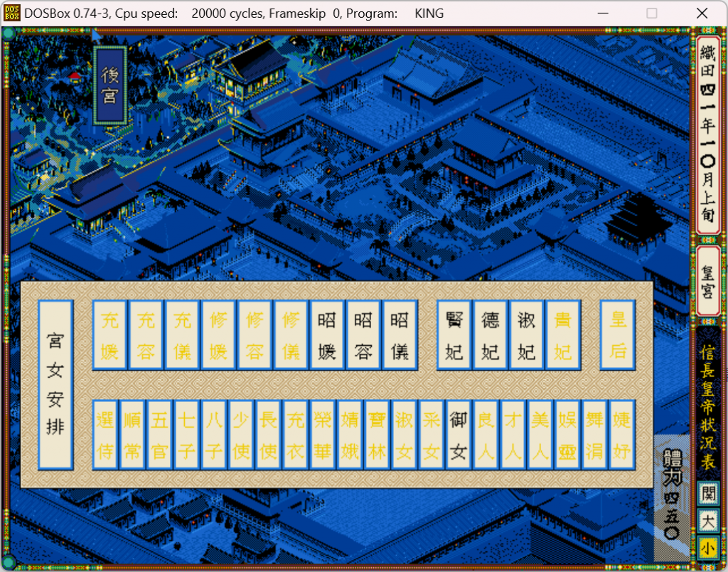Click the 關 button in the sidebar
The height and width of the screenshot is (572, 728).
(708, 494)
